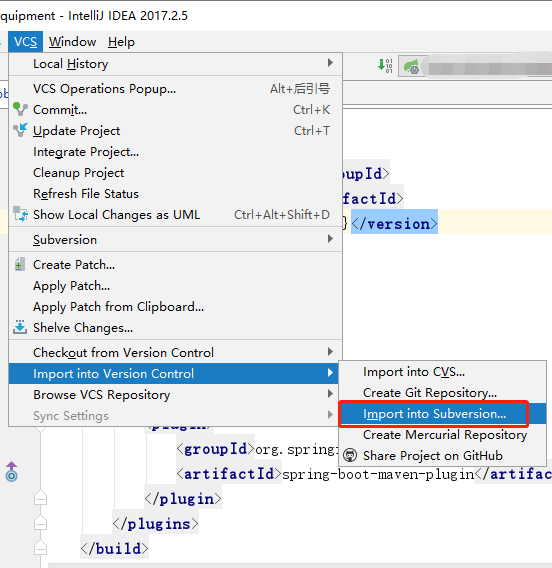552x568 pixels.
Task: Expand Checkout from Version Control arrow
Action: pyautogui.click(x=330, y=352)
